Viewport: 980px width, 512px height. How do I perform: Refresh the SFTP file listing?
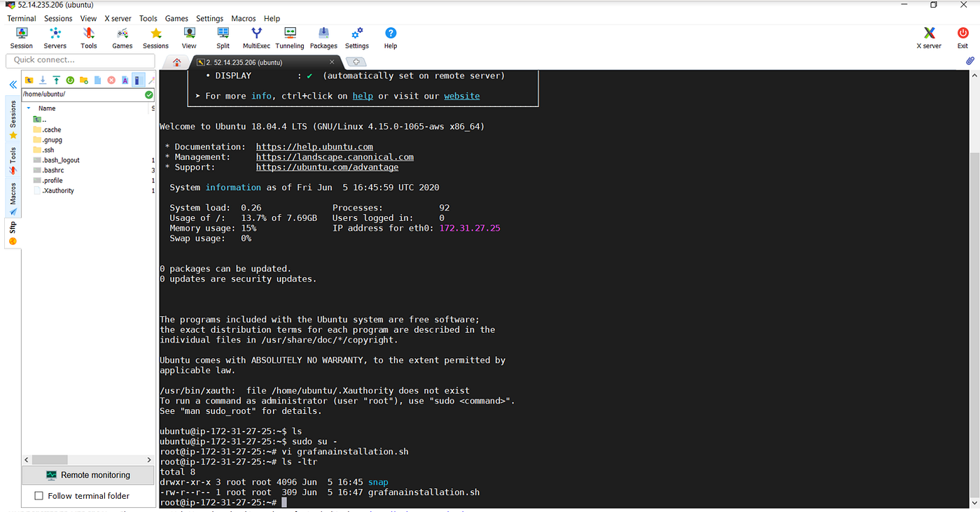coord(70,80)
